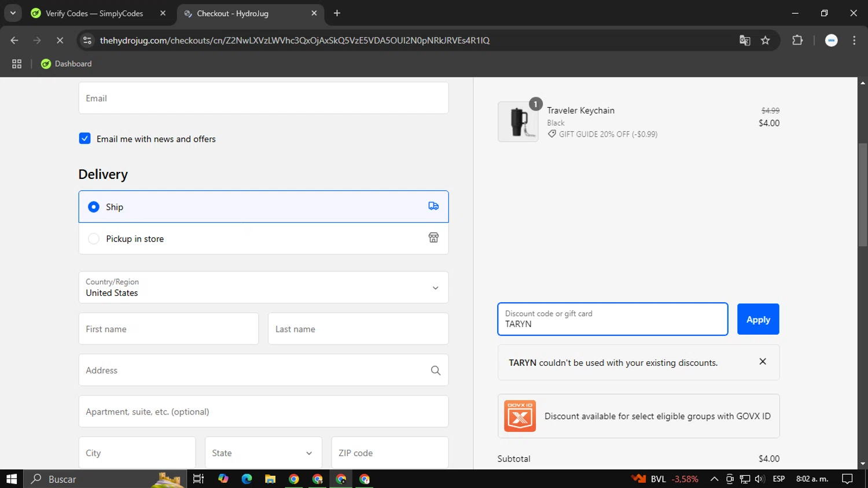This screenshot has width=868, height=488.
Task: Open the clock showing 8:02 a. m.
Action: 812,479
